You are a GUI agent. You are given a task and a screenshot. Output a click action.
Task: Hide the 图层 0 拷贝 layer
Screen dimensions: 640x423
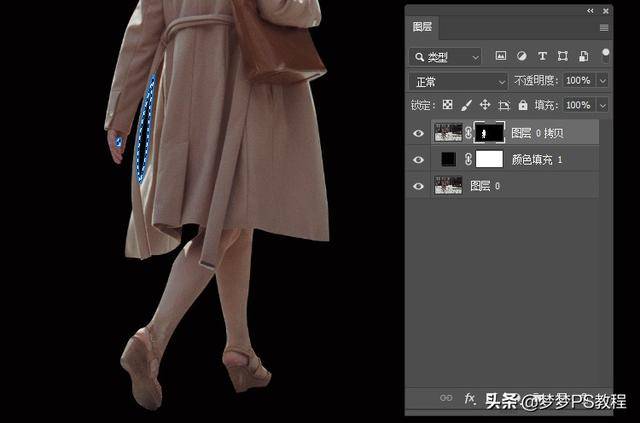click(x=419, y=132)
